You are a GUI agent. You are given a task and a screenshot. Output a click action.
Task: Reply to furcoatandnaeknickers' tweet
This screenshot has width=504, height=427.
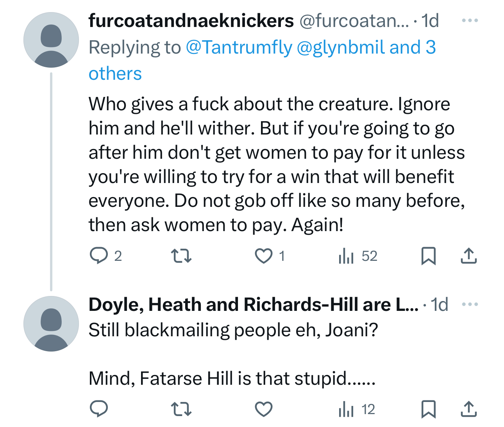point(99,256)
